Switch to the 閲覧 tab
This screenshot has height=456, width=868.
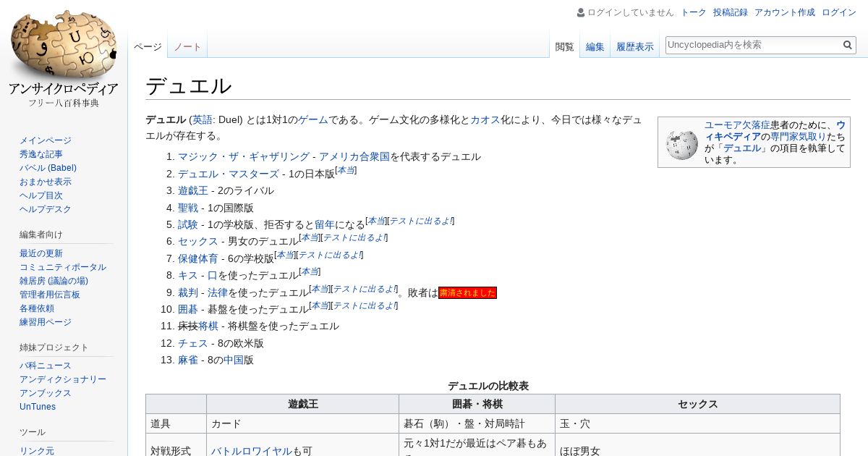[x=564, y=46]
